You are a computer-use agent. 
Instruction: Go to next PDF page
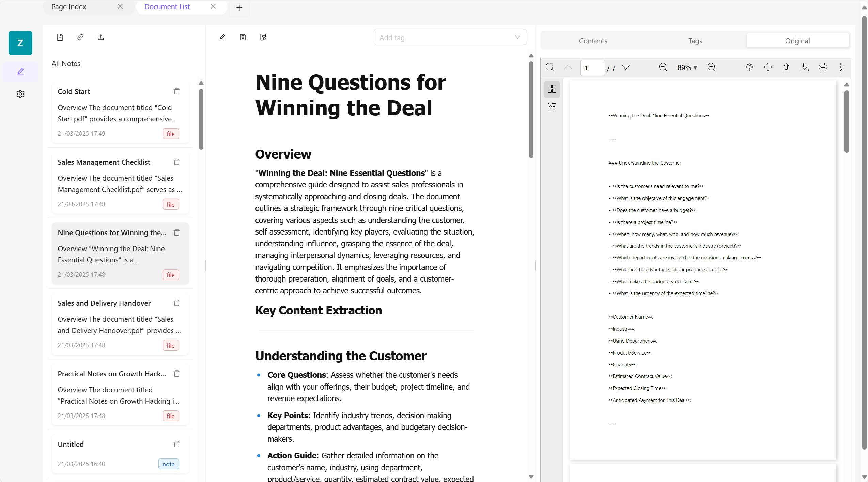(x=625, y=67)
